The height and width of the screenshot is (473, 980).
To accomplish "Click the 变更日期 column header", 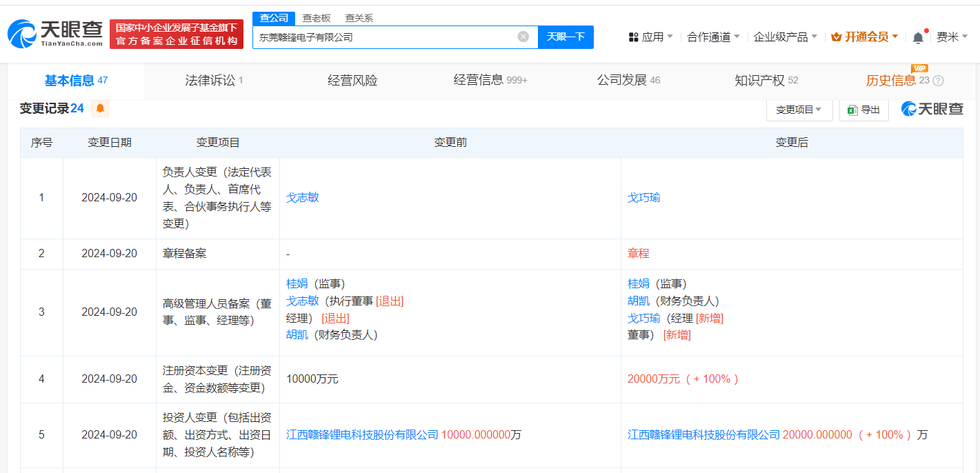I will [x=110, y=143].
